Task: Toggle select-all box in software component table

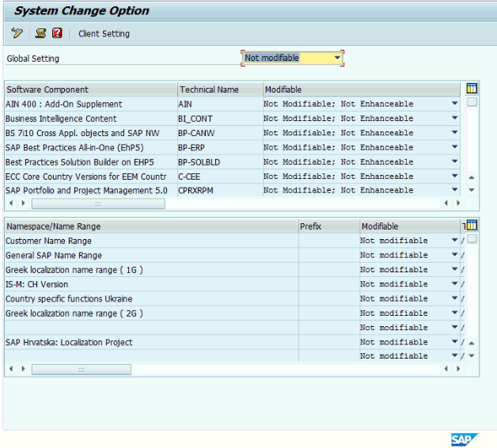Action: [x=472, y=102]
